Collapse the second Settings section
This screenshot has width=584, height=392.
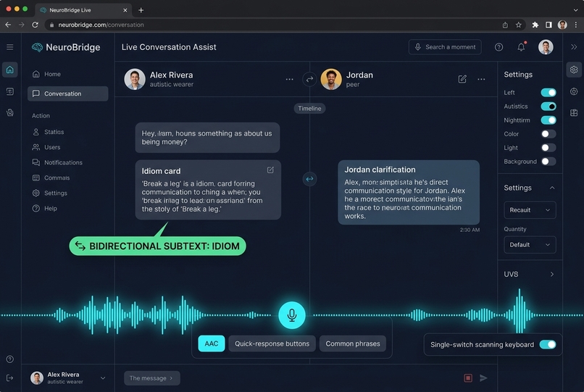click(552, 188)
